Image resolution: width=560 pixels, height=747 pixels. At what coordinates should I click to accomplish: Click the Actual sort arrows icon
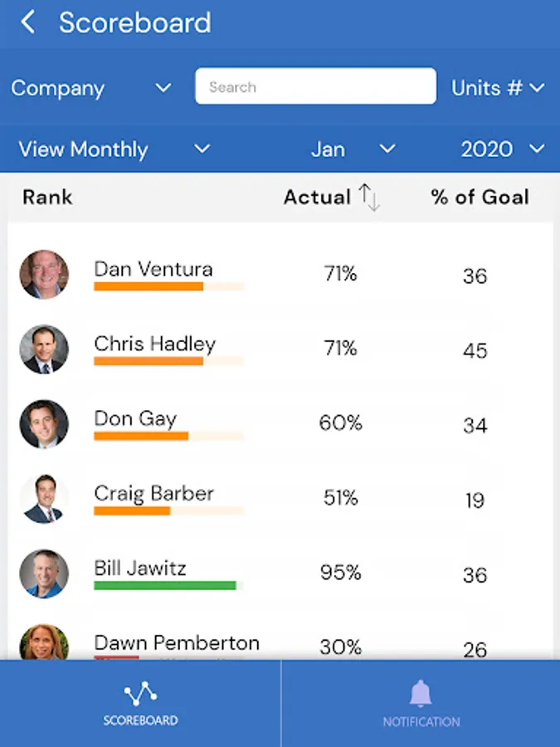point(369,198)
